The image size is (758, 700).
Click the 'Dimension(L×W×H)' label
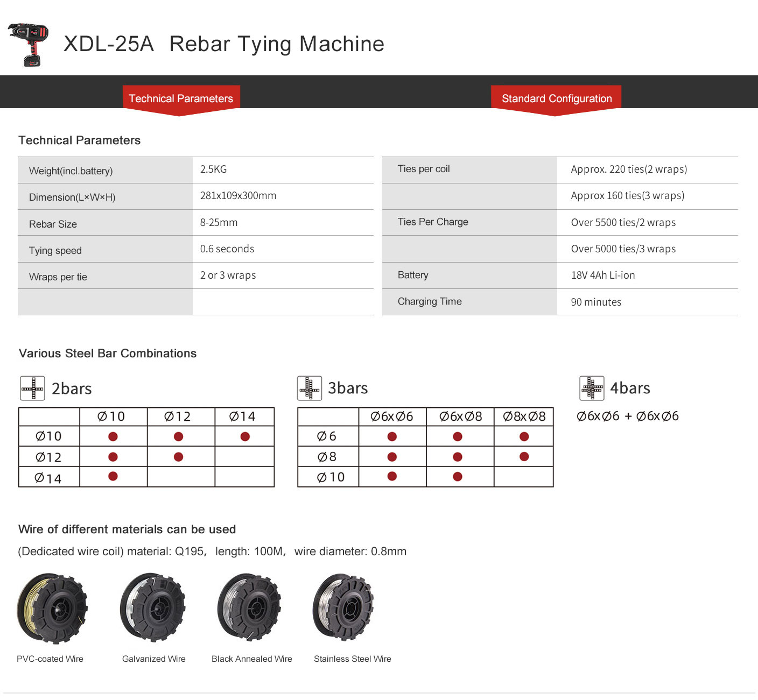click(x=72, y=197)
